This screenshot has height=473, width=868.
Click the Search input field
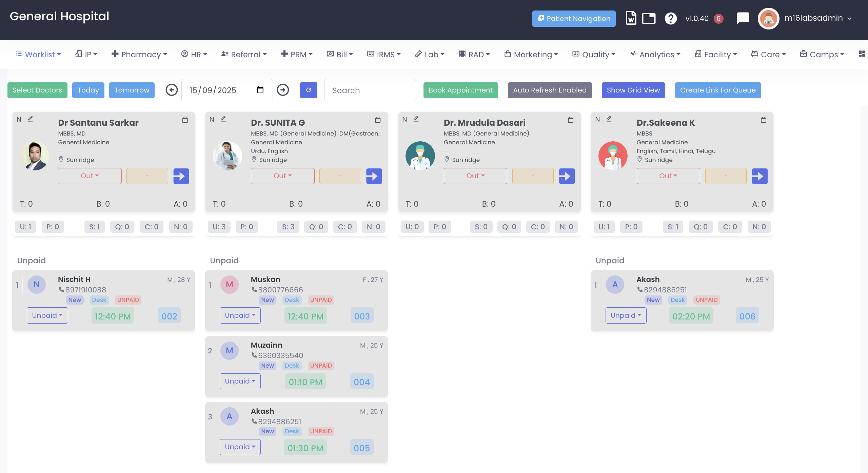pyautogui.click(x=370, y=90)
